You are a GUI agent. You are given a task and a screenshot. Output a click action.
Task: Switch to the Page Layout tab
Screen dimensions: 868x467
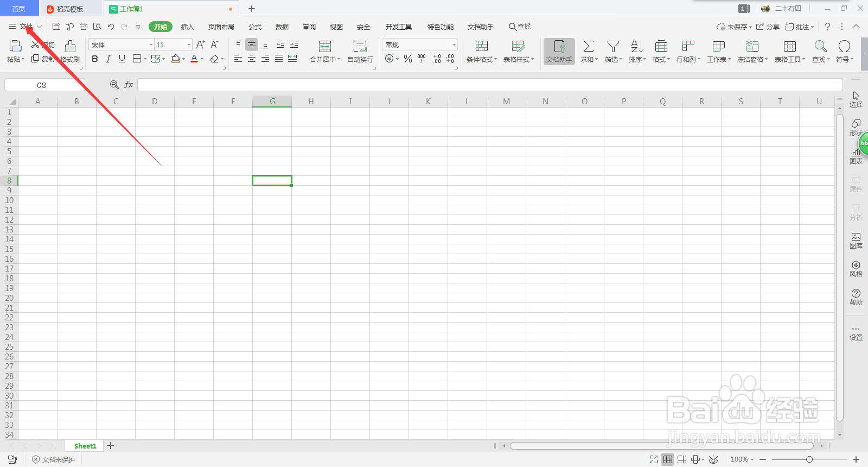[221, 27]
